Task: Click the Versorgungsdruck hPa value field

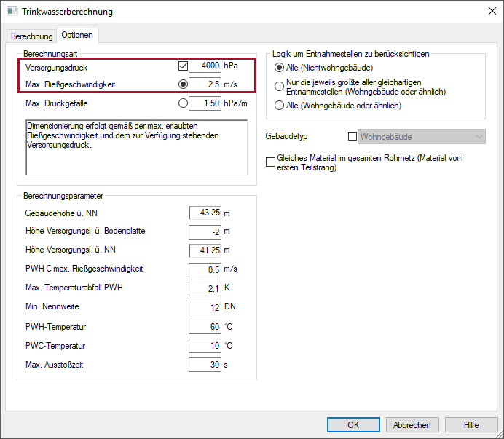Action: [205, 66]
